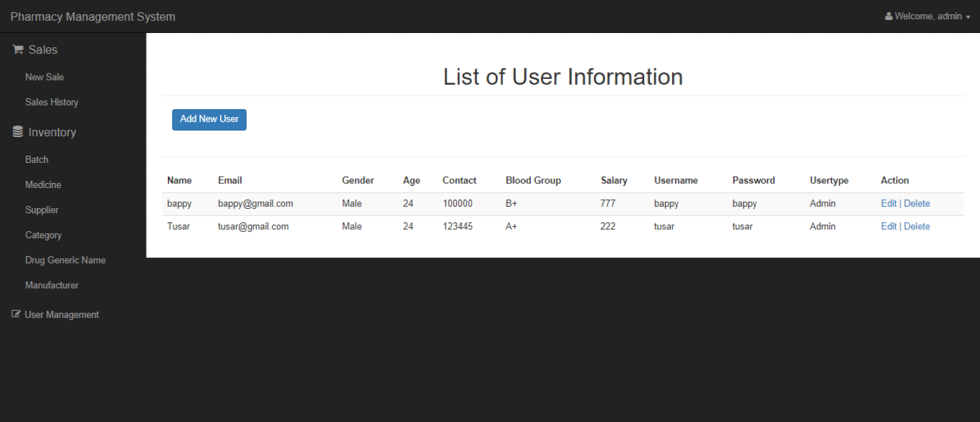Open the Sales History page
Image resolution: width=980 pixels, height=422 pixels.
click(52, 102)
